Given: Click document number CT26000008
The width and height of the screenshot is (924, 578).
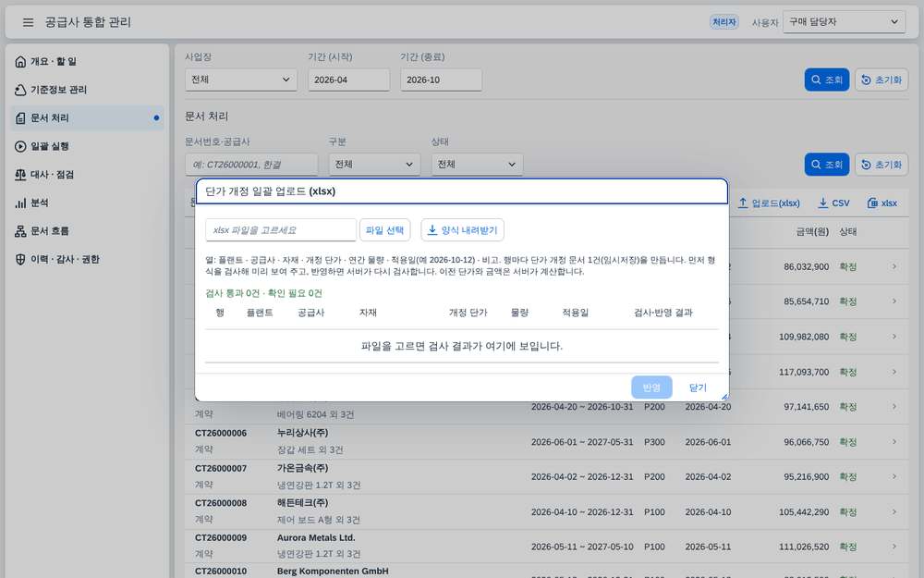Looking at the screenshot, I should [x=221, y=503].
